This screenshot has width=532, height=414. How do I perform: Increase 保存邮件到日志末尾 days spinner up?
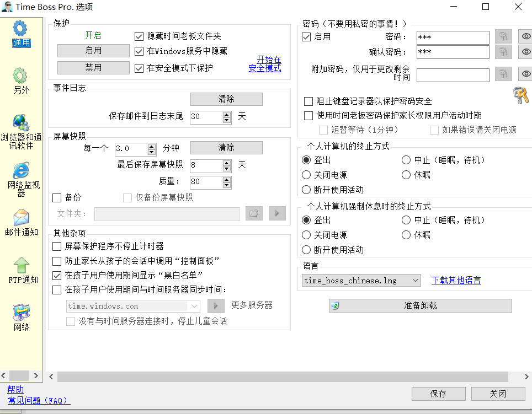[x=227, y=115]
